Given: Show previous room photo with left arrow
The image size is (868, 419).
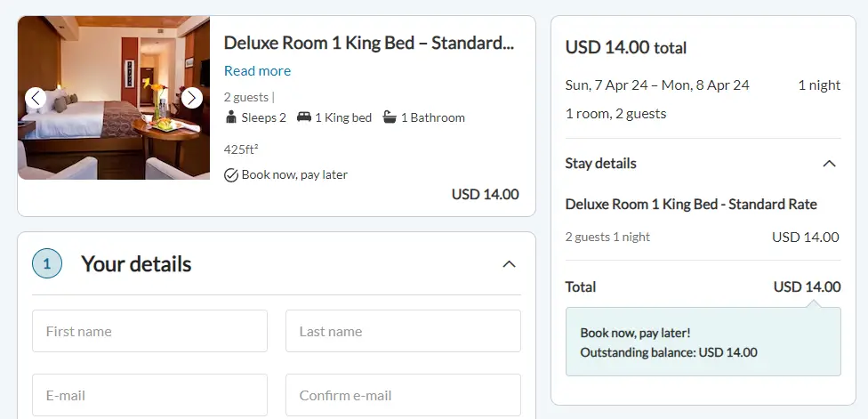Looking at the screenshot, I should (36, 98).
